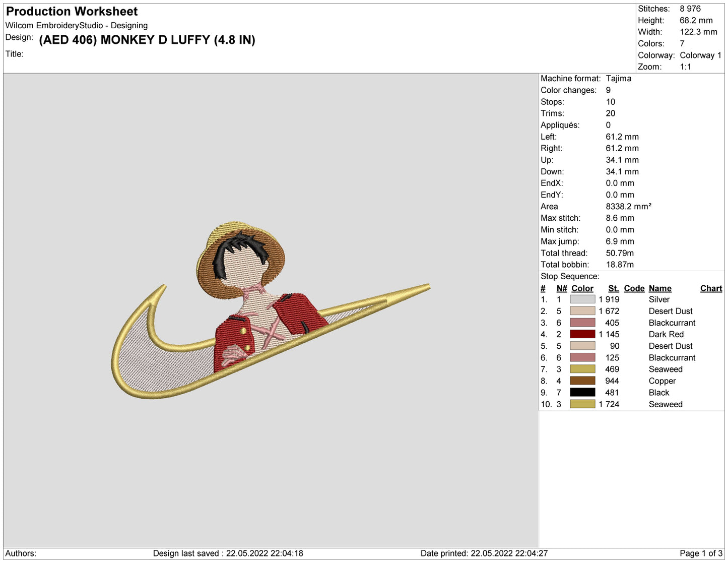Click the 'Authors:' footer label
Screen dimensions: 728x563
click(x=21, y=553)
